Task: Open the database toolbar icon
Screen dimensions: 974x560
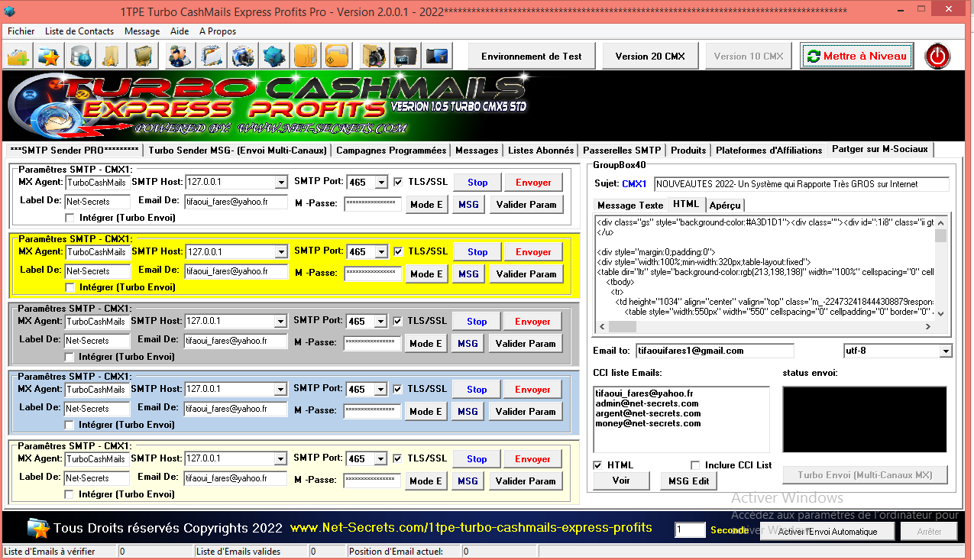Action: (x=81, y=56)
